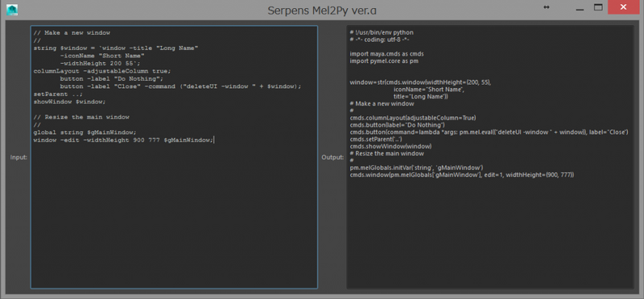Maximize the Serpens Mel2Py window

click(598, 7)
